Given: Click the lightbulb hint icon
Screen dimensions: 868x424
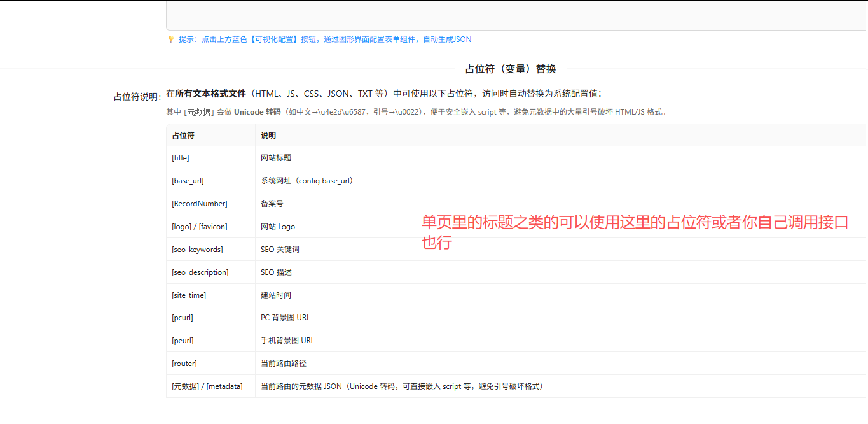Looking at the screenshot, I should click(x=170, y=39).
